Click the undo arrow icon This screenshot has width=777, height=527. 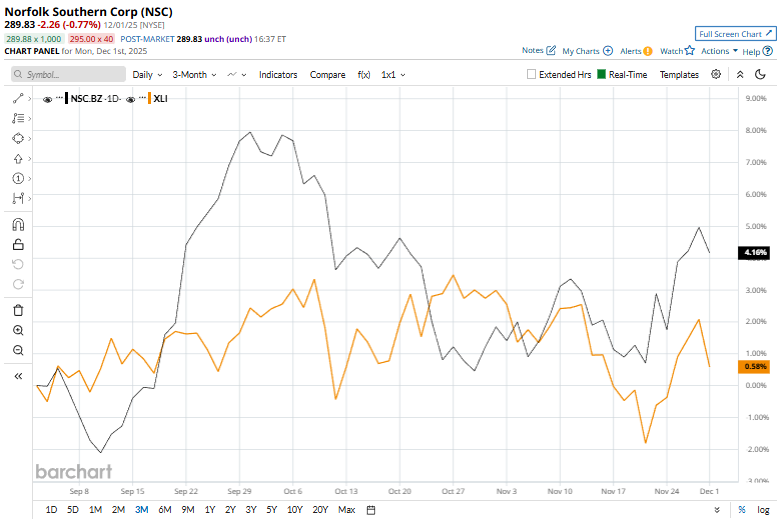pos(18,264)
